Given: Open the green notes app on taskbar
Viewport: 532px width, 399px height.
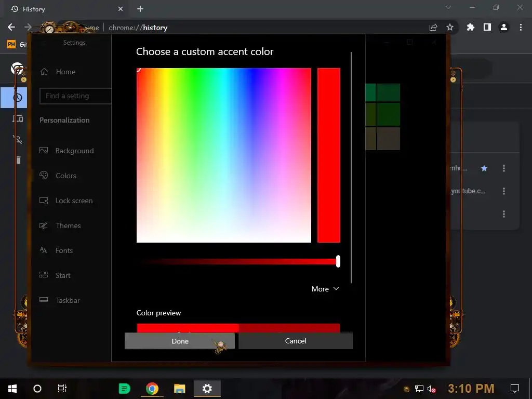Looking at the screenshot, I should point(124,389).
